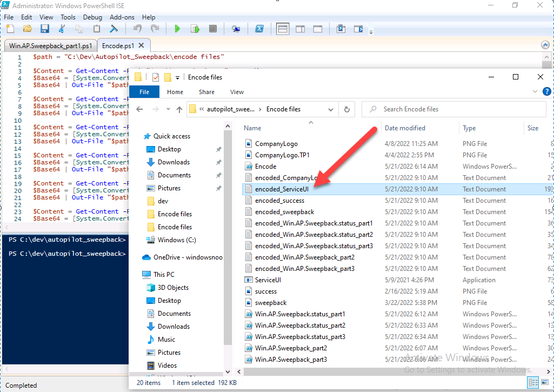Click the Run Script green play icon
This screenshot has height=392, width=554.
click(x=177, y=29)
